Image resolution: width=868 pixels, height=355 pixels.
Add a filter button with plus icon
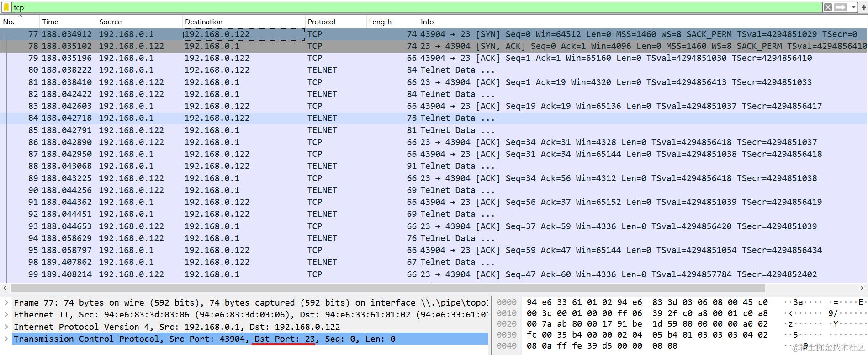(x=863, y=7)
